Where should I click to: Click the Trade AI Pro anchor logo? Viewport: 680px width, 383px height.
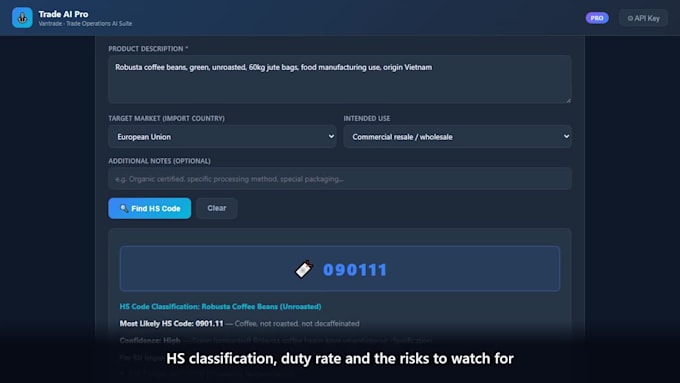pos(22,18)
